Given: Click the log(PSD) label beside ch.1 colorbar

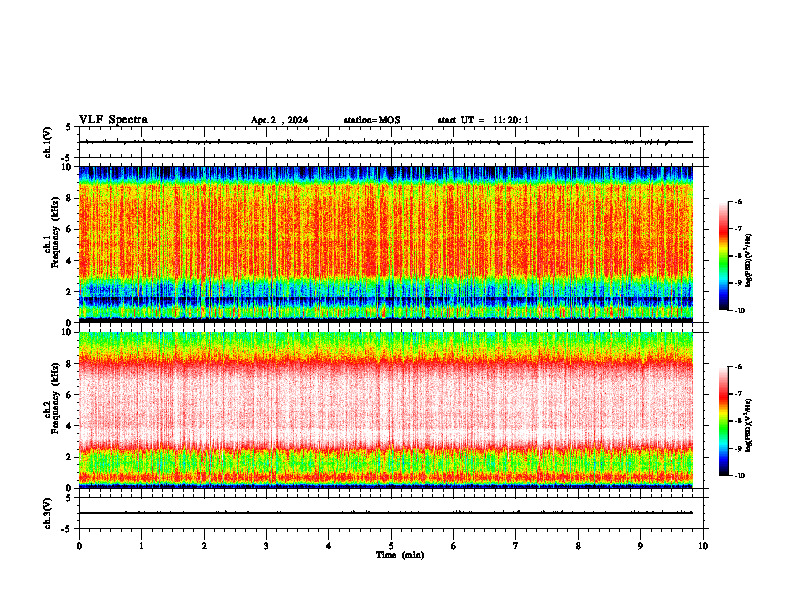Looking at the screenshot, I should pyautogui.click(x=749, y=261).
